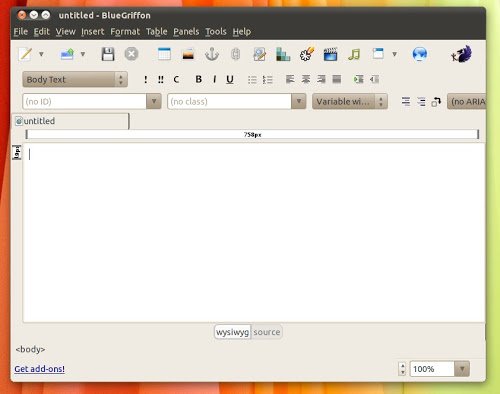The width and height of the screenshot is (500, 394).
Task: Insert a table using the table icon
Action: (164, 54)
